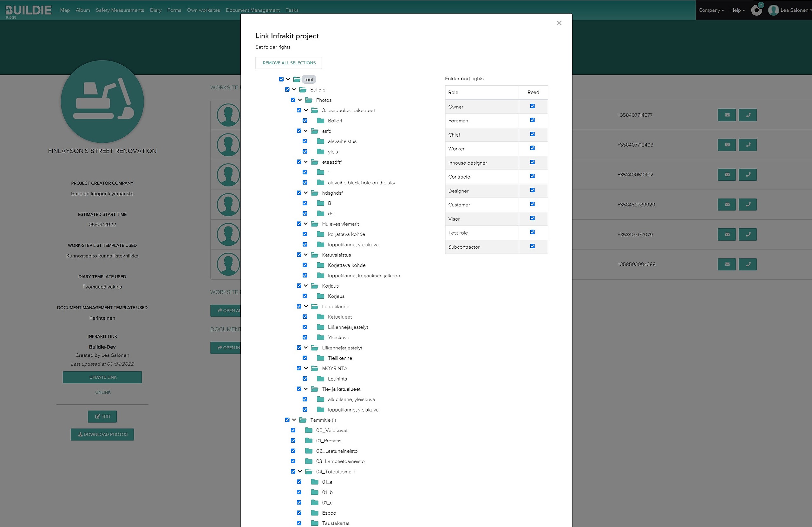Viewport: 812px width, 527px height.
Task: Open the Safety Measurements menu
Action: click(120, 10)
